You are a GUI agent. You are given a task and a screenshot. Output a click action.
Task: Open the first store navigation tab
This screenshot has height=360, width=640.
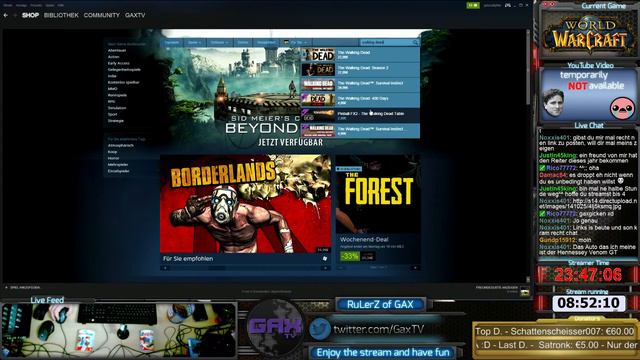tap(172, 42)
